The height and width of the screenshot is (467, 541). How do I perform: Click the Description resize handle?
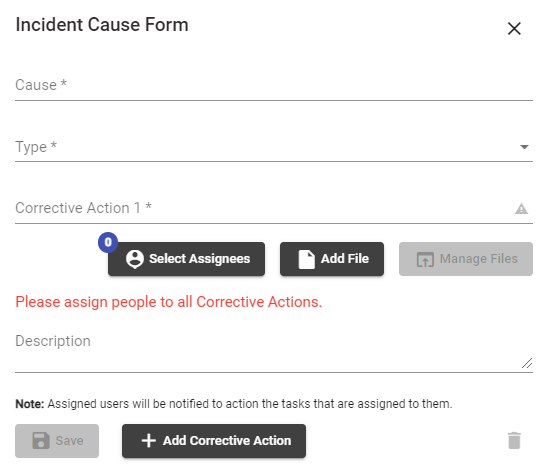(x=527, y=363)
